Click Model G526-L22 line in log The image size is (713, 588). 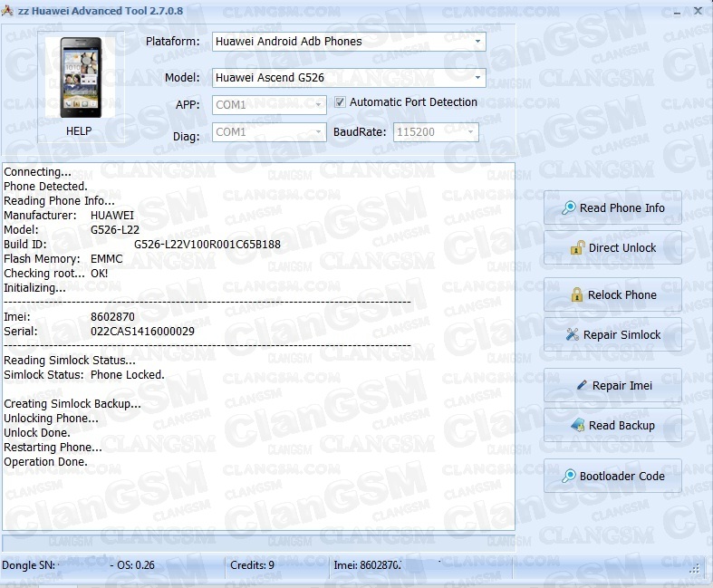[72, 230]
